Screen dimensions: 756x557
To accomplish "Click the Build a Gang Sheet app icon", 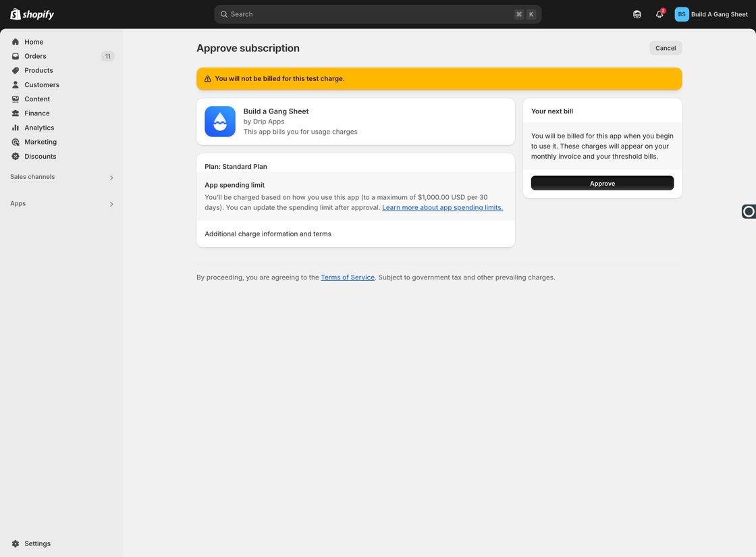I will (x=220, y=122).
